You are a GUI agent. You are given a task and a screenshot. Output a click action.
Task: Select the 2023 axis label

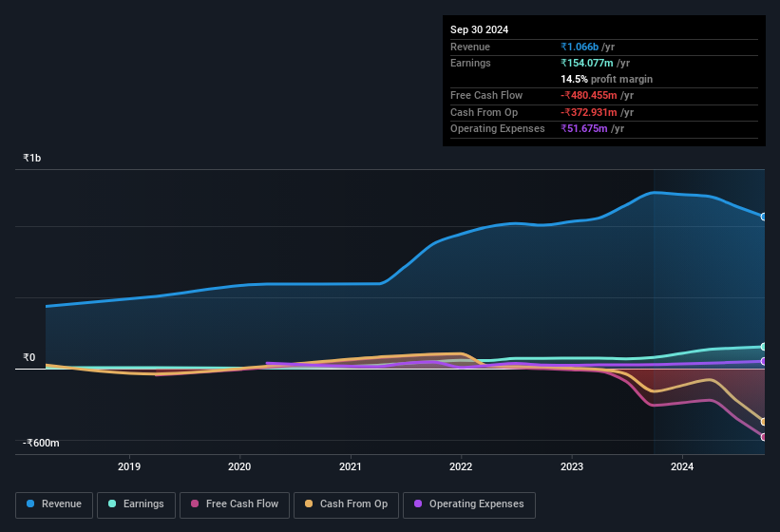572,466
